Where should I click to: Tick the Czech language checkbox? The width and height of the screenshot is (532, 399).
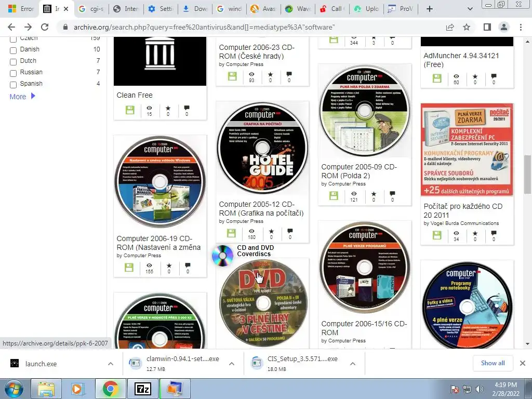(x=13, y=39)
